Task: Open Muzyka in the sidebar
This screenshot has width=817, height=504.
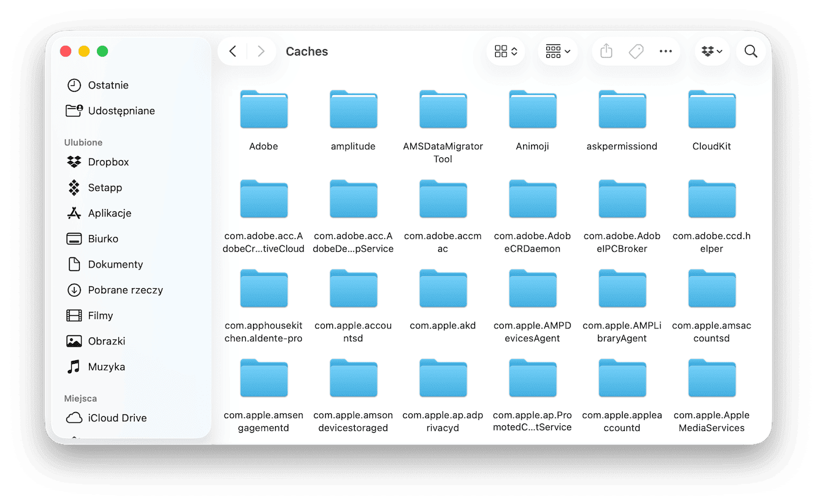Action: pos(96,367)
